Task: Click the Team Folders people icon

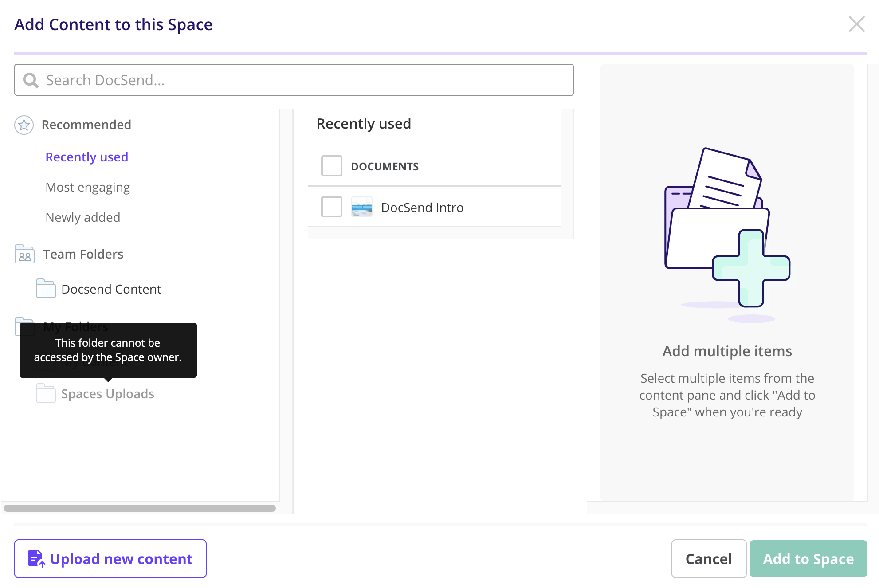Action: 25,254
